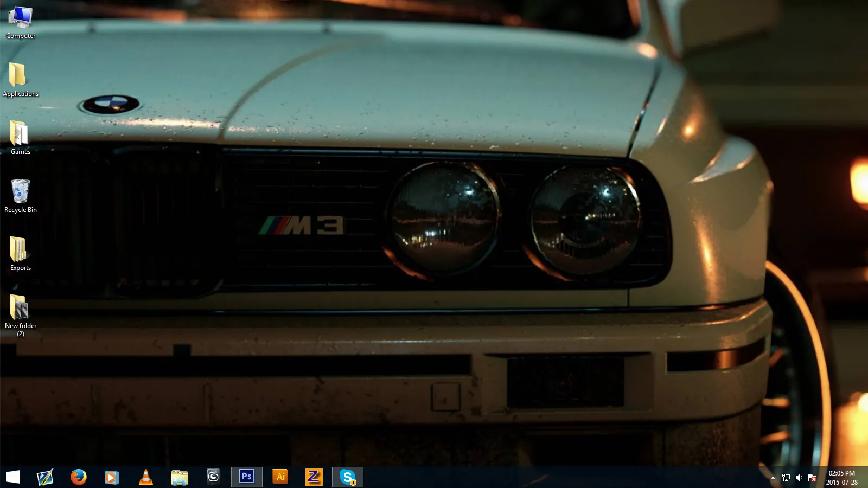Image resolution: width=868 pixels, height=488 pixels.
Task: Open the pen-and-paper app taskbar icon
Action: pyautogui.click(x=45, y=477)
